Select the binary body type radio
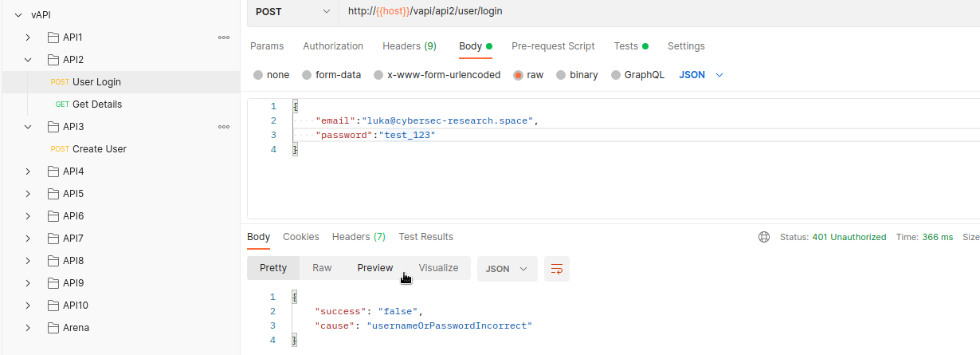This screenshot has width=980, height=355. tap(561, 75)
